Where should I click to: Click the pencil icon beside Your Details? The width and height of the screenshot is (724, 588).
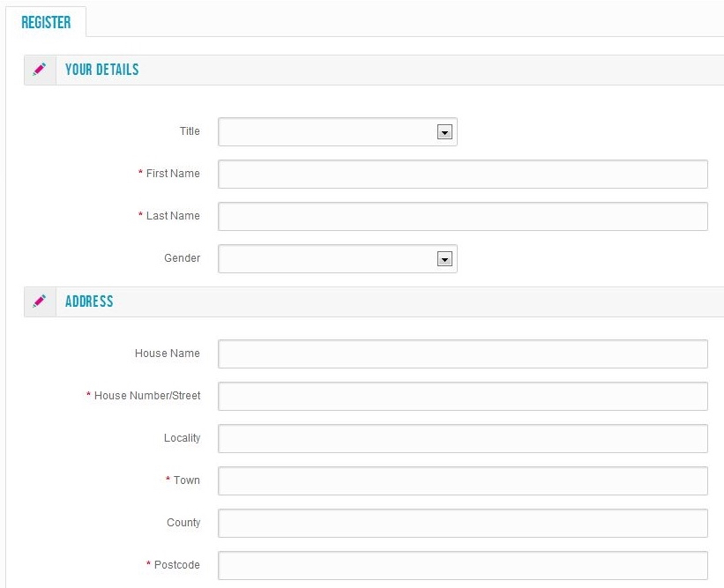40,70
